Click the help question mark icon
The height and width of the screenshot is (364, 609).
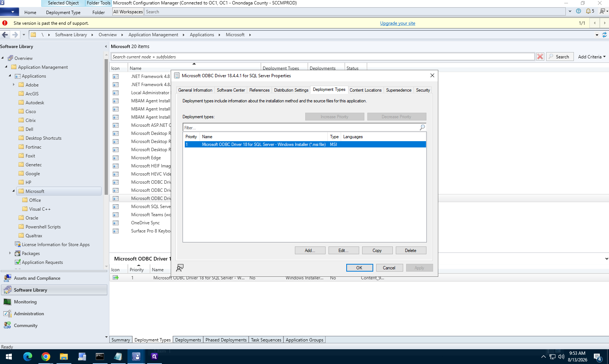pos(579,11)
